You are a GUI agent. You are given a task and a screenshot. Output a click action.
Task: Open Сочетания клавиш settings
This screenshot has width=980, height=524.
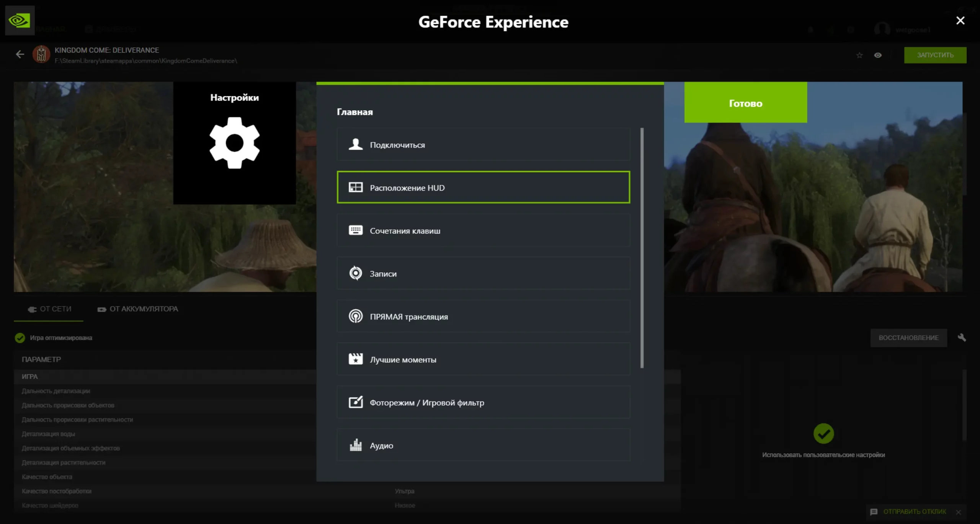[483, 230]
